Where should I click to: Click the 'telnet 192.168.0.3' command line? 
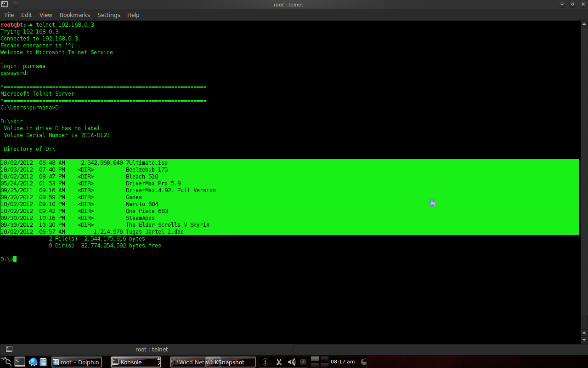coord(65,25)
